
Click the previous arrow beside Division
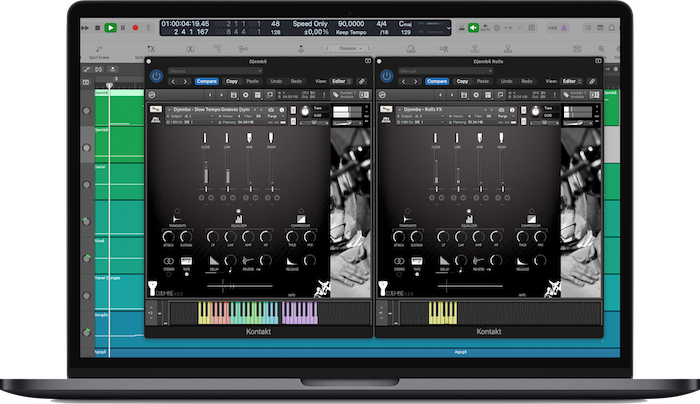point(327,48)
